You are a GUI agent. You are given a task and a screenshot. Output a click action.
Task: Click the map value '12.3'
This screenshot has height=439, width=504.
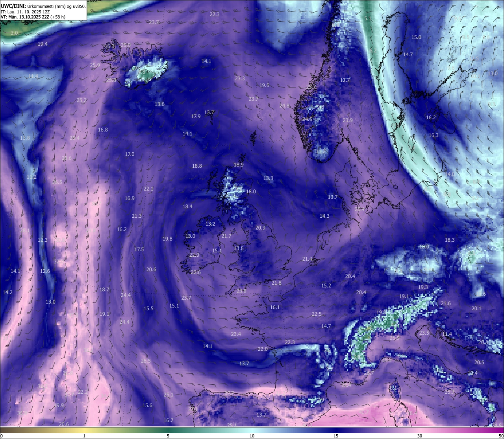pos(43,240)
